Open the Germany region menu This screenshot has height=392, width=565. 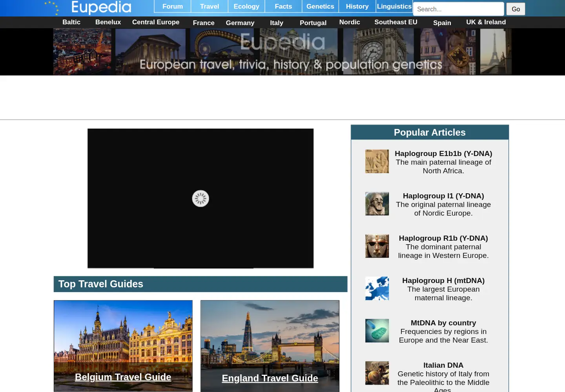pyautogui.click(x=240, y=23)
